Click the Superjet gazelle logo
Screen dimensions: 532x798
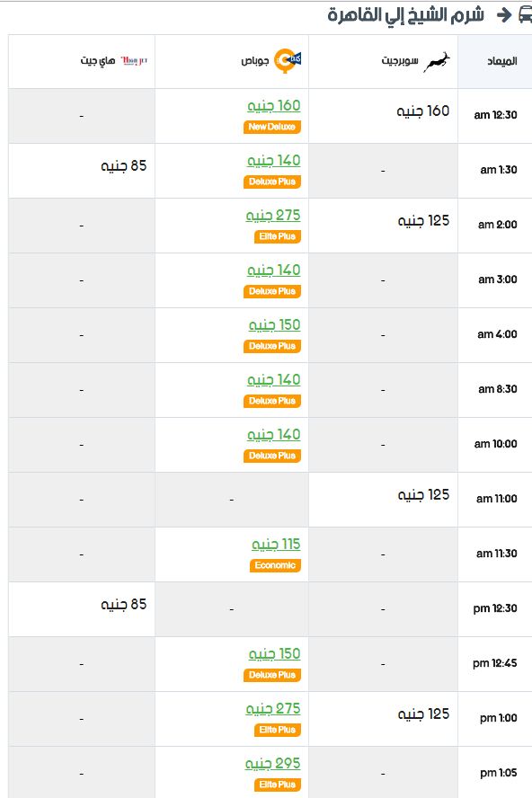click(437, 62)
